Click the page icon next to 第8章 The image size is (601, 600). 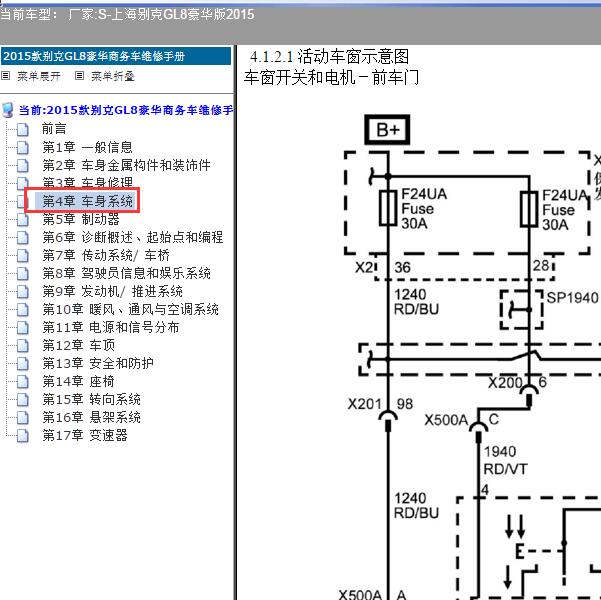(23, 274)
